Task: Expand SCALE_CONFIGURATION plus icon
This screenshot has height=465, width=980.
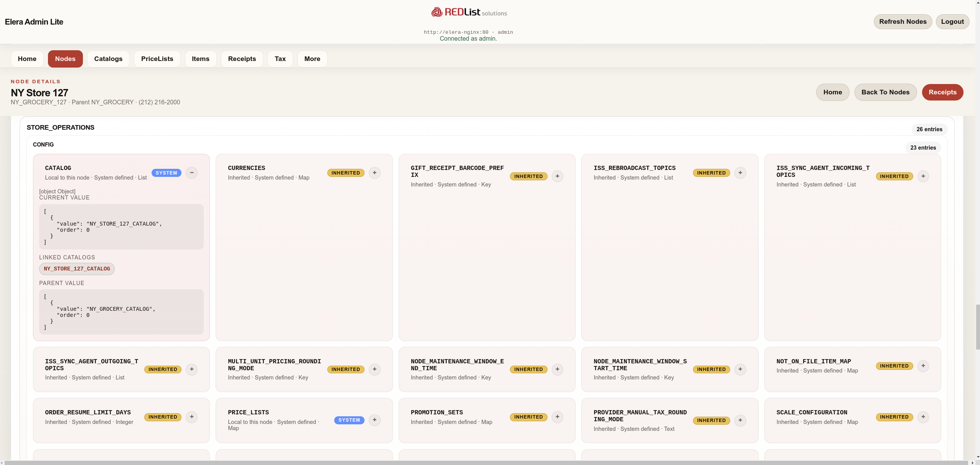Action: (x=923, y=417)
